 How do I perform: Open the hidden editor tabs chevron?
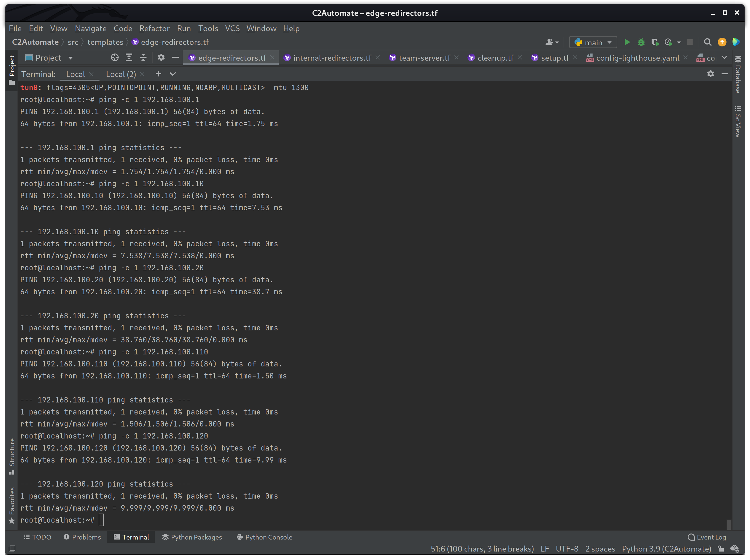[x=724, y=58]
